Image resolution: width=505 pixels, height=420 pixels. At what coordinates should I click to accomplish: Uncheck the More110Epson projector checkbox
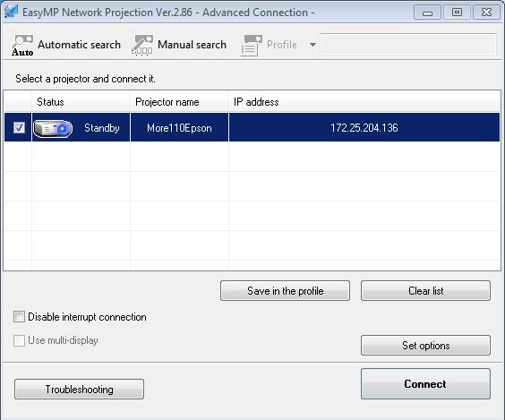pyautogui.click(x=19, y=127)
